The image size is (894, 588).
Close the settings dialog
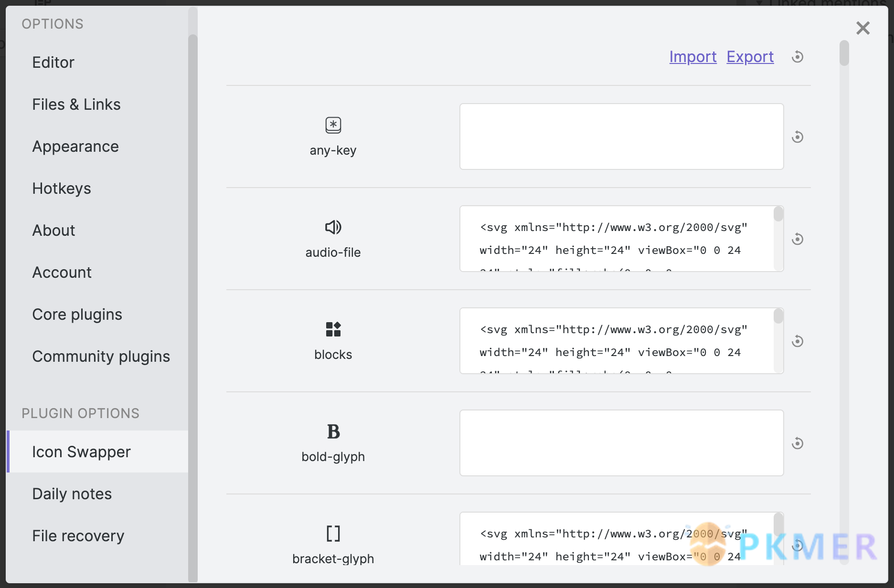[862, 28]
